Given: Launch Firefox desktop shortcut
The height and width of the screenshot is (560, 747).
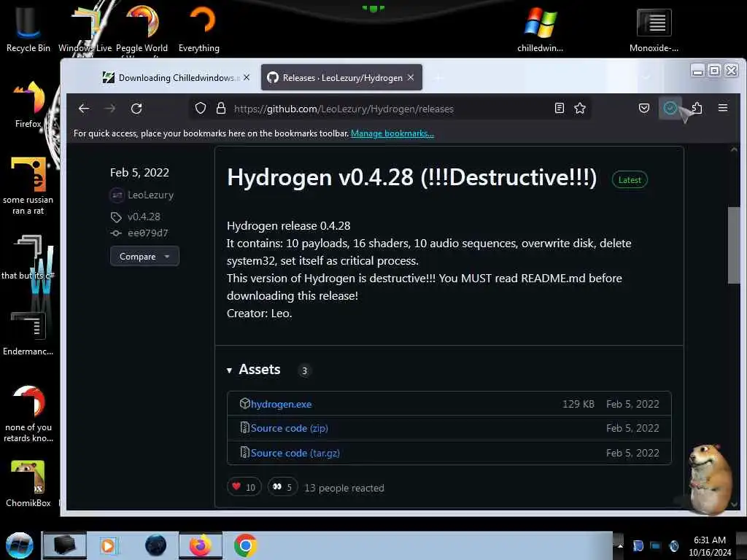Looking at the screenshot, I should (x=28, y=105).
